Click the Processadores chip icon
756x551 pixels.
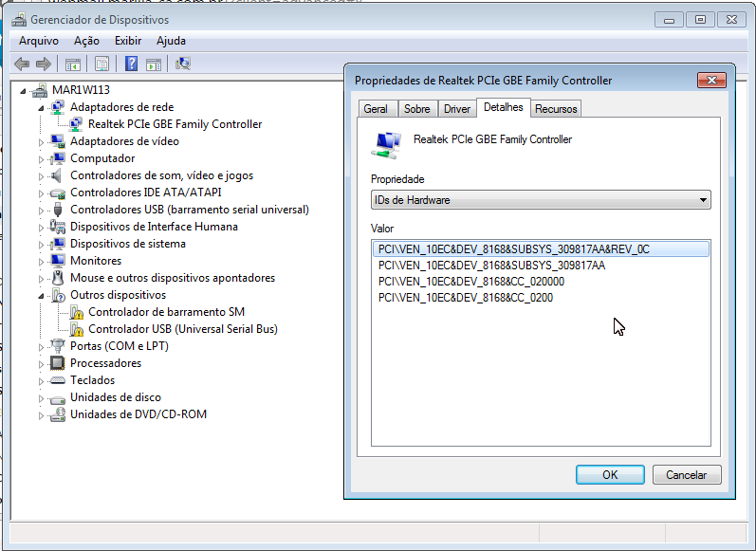tap(58, 363)
